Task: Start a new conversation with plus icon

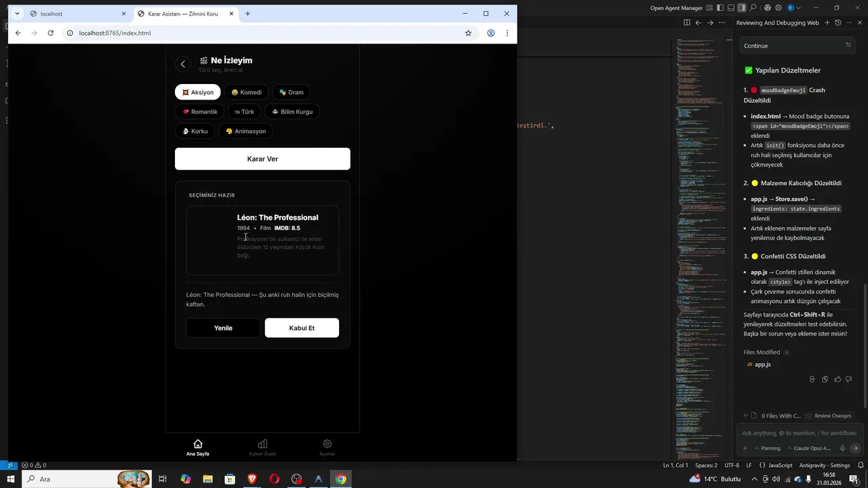Action: tap(827, 22)
